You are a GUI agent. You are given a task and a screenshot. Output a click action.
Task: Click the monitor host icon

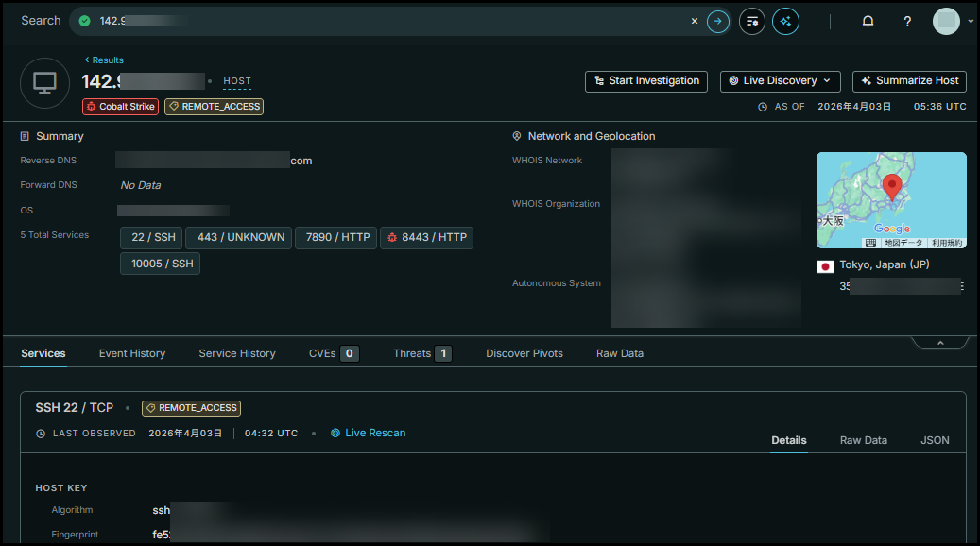44,83
